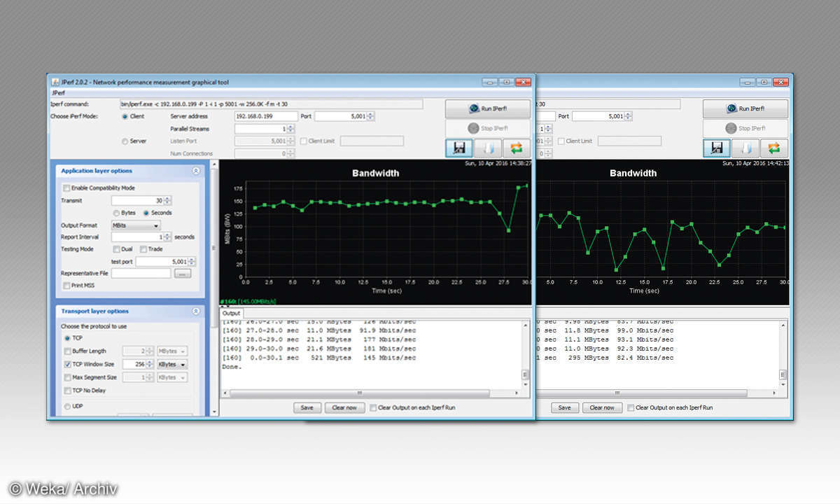
Task: Click the Transmit value spinner arrows
Action: (x=167, y=201)
